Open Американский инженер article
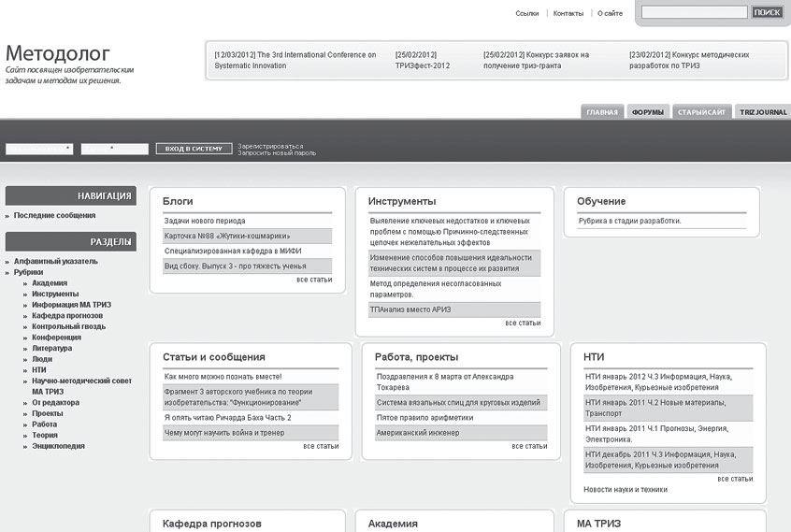791x532 pixels. coord(418,433)
